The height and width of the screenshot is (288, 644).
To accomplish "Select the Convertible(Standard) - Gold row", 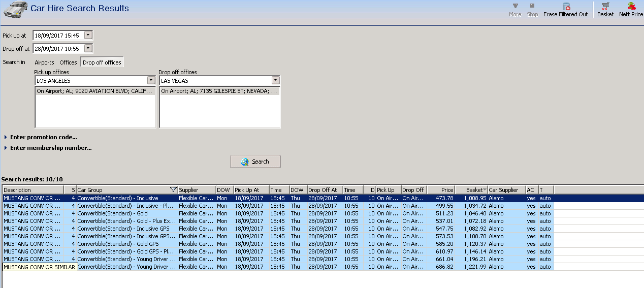I will coord(278,213).
